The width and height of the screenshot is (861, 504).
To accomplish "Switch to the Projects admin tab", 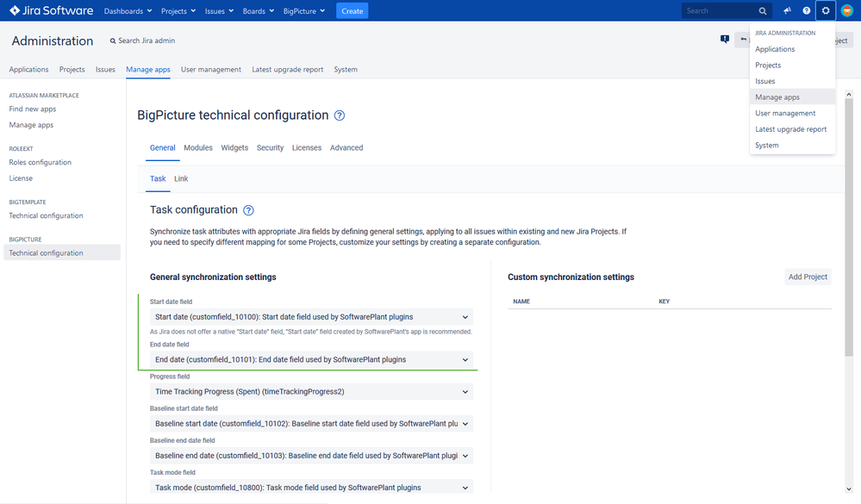I will pos(72,69).
